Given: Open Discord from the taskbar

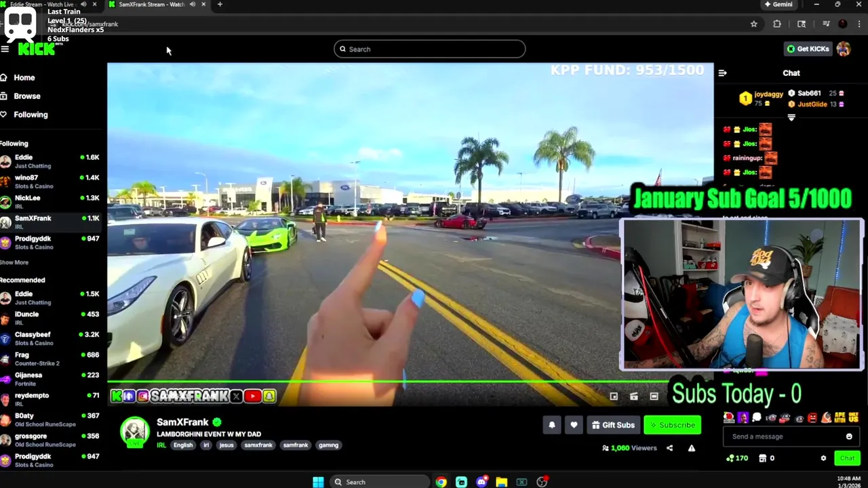Looking at the screenshot, I should (481, 482).
